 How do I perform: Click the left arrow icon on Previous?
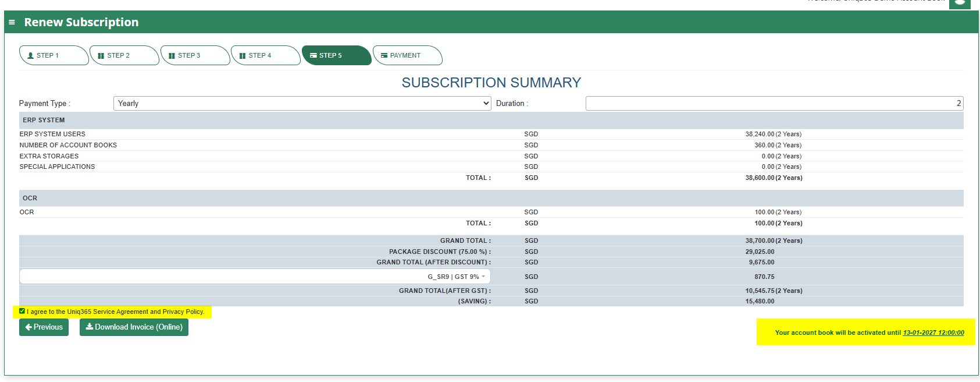(x=28, y=327)
